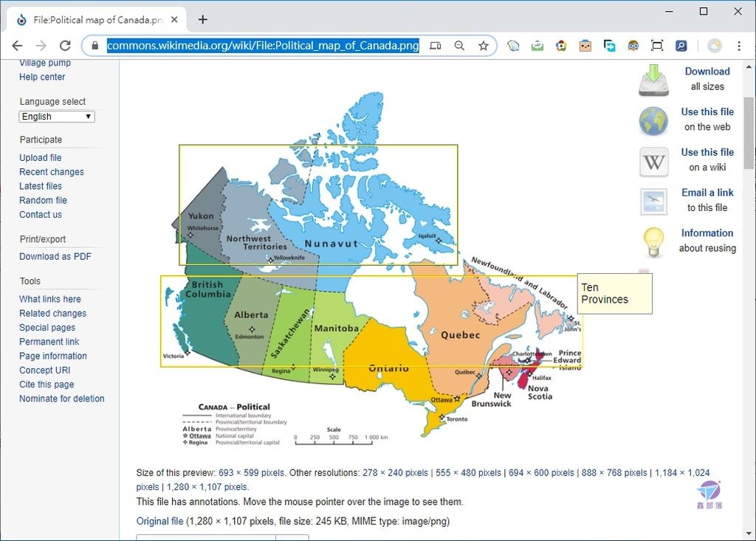Go forward with the browser forward arrow
Image resolution: width=756 pixels, height=541 pixels.
(41, 46)
